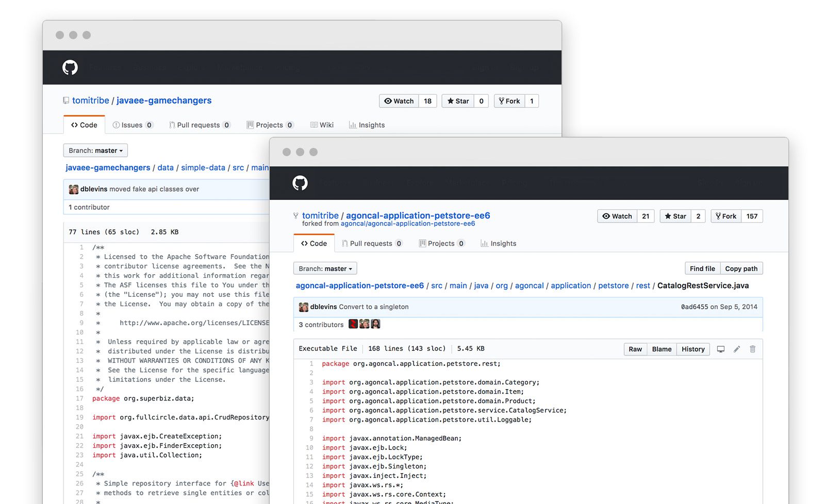Open javaee-gamechangers repository title link
This screenshot has height=504, width=825.
point(164,100)
